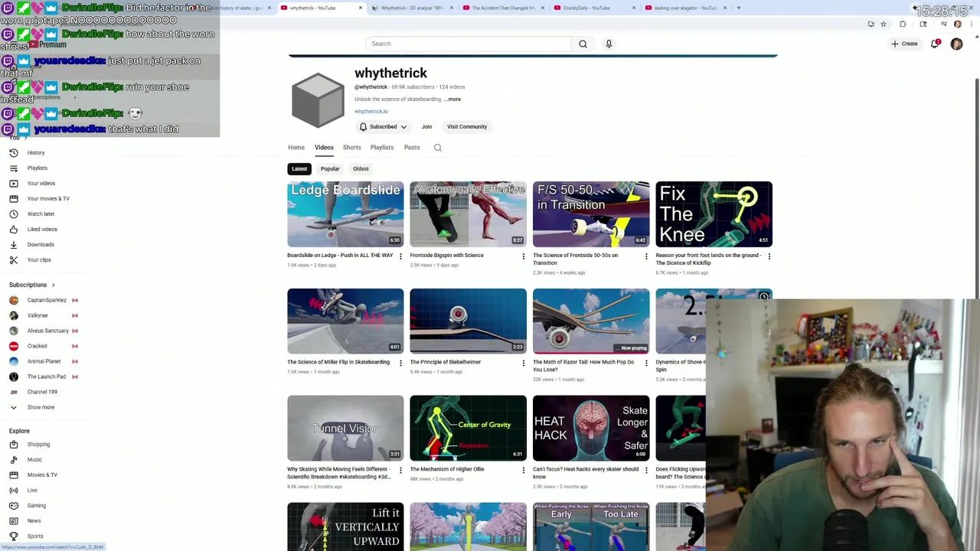Open Sports under Explore
Viewport: 980px width, 551px height.
coord(34,536)
